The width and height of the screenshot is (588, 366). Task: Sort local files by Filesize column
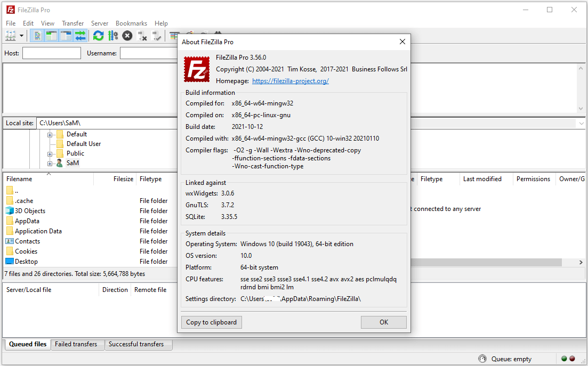click(x=115, y=179)
